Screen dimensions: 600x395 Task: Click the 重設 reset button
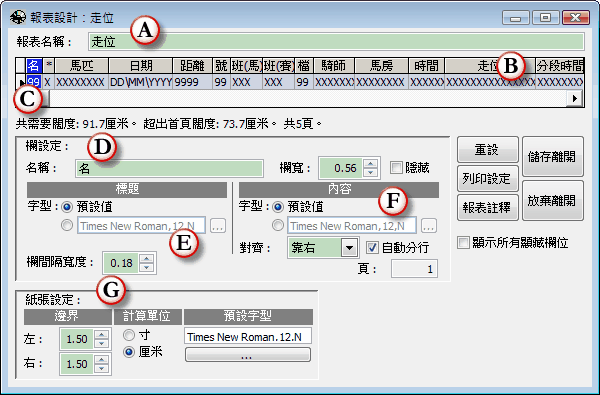coord(488,150)
